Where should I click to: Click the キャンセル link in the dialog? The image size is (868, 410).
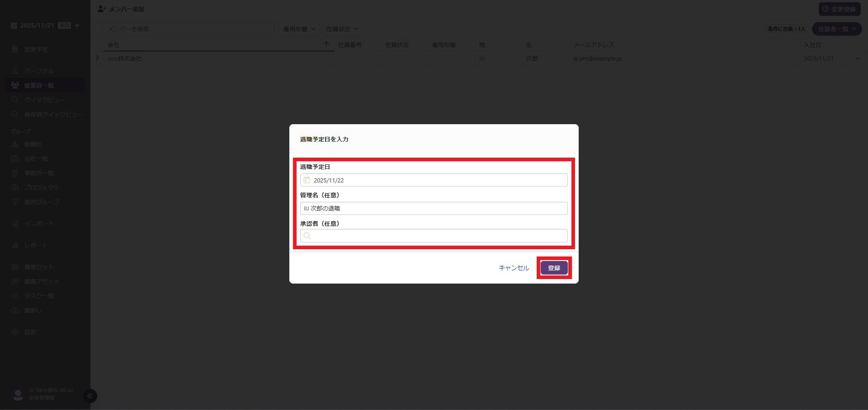[x=514, y=268]
